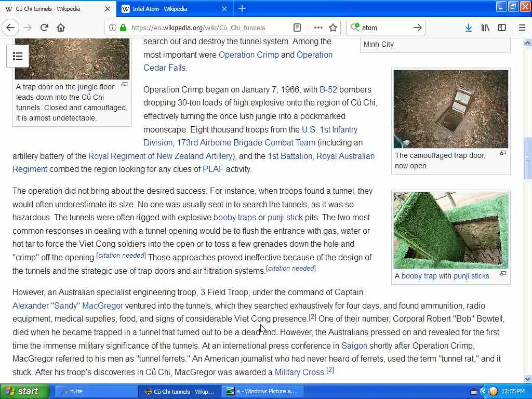Switch to the Củ Chi tunnels tab
Screen dimensions: 532x399
coord(58,9)
